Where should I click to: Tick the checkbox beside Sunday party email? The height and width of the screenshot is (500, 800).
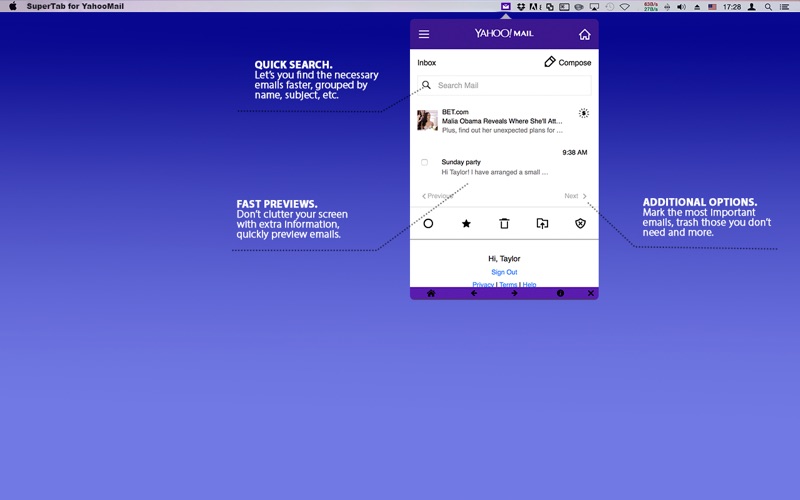coord(424,162)
